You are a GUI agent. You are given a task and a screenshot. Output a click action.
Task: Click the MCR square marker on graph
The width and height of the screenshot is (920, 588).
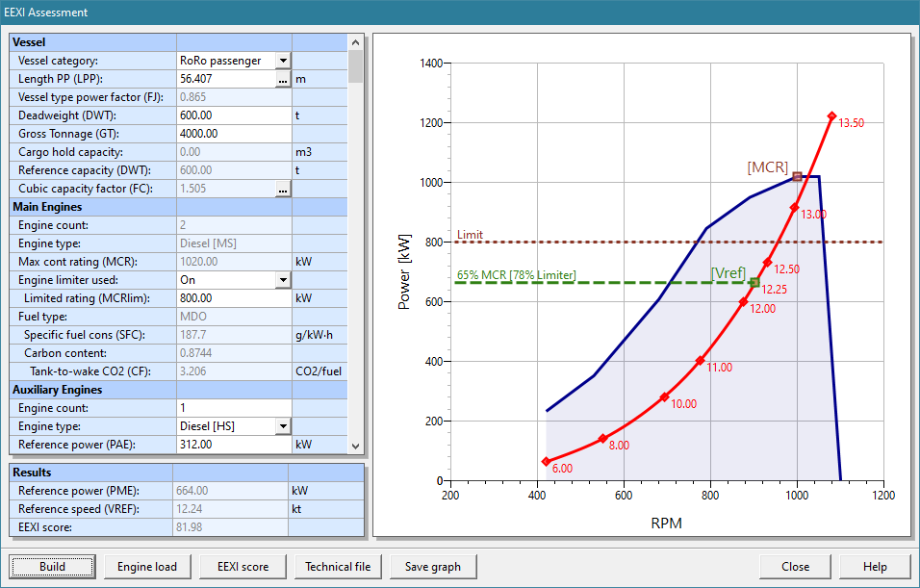797,176
